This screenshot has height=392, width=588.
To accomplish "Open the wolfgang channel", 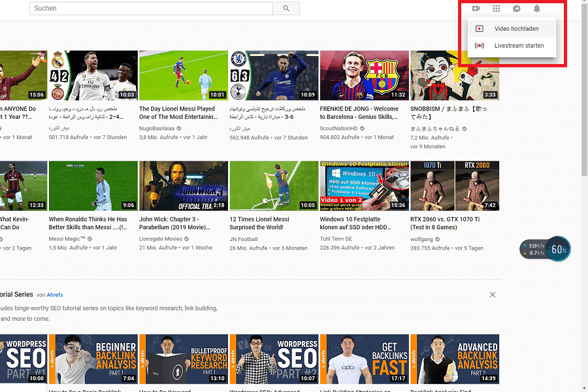I will click(421, 239).
